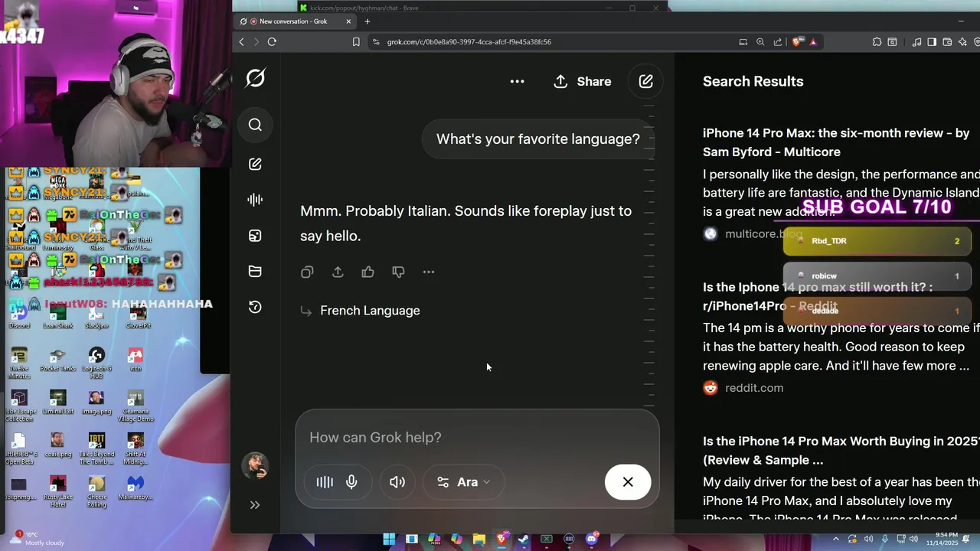Close voice mode with white X button
This screenshot has height=551, width=980.
point(628,482)
